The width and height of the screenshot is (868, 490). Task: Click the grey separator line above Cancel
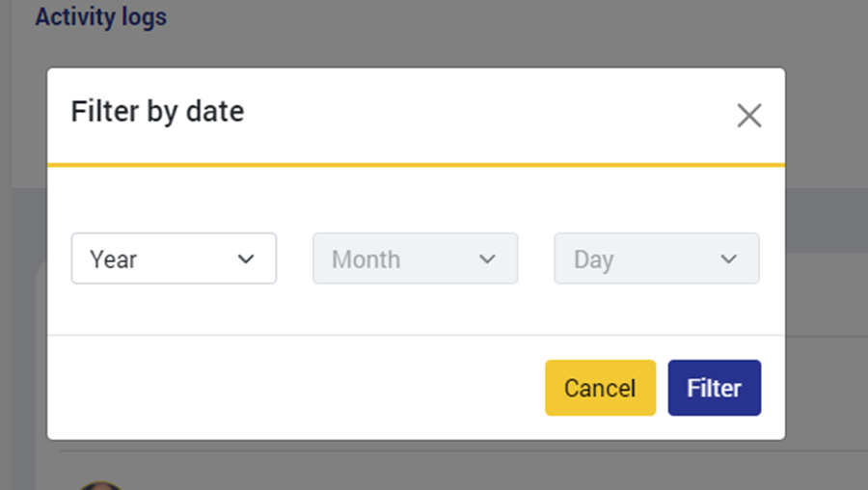point(415,336)
